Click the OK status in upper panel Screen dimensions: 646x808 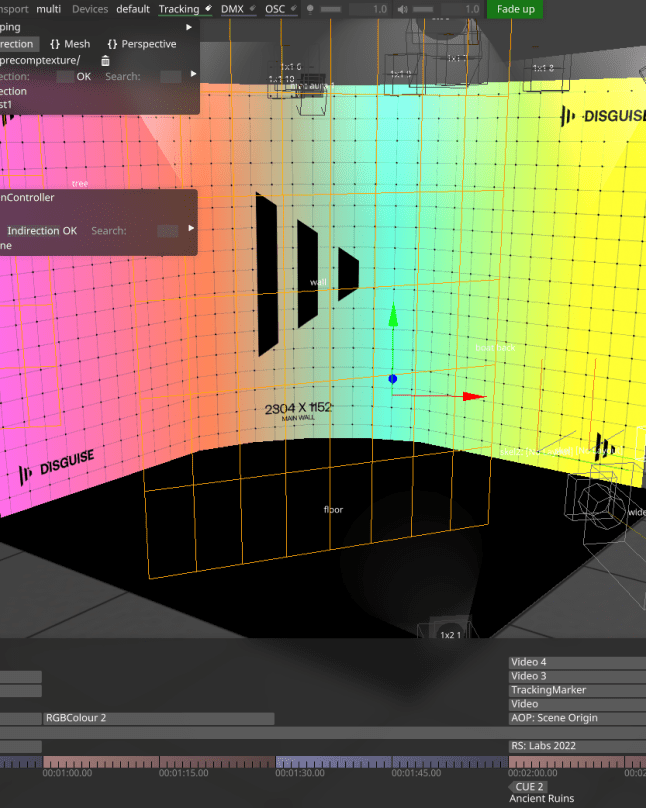83,77
